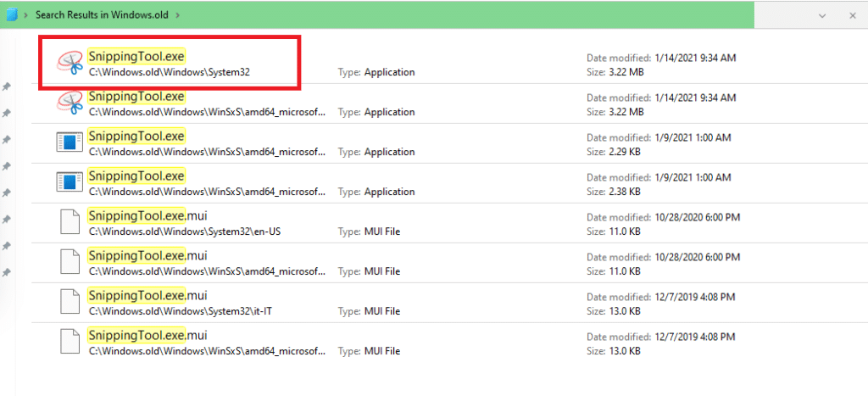868x396 pixels.
Task: Click the date 10/28/2020 6:00 PM in the en-US row
Action: [697, 217]
